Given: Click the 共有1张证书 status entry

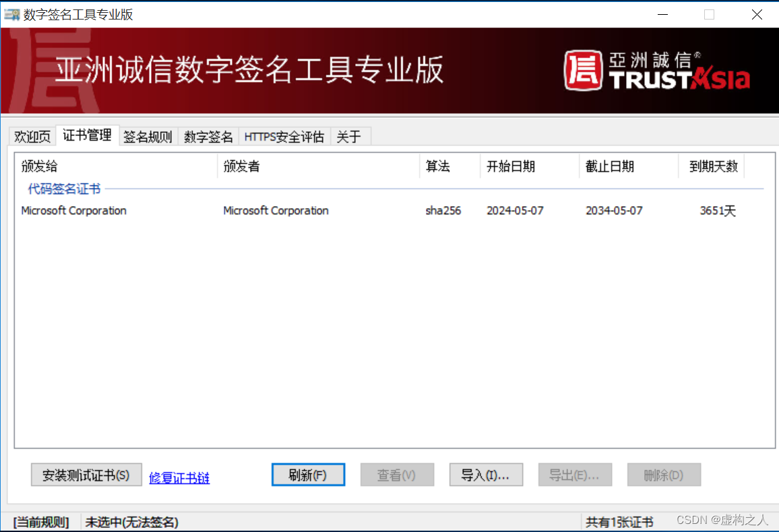Looking at the screenshot, I should (x=619, y=522).
